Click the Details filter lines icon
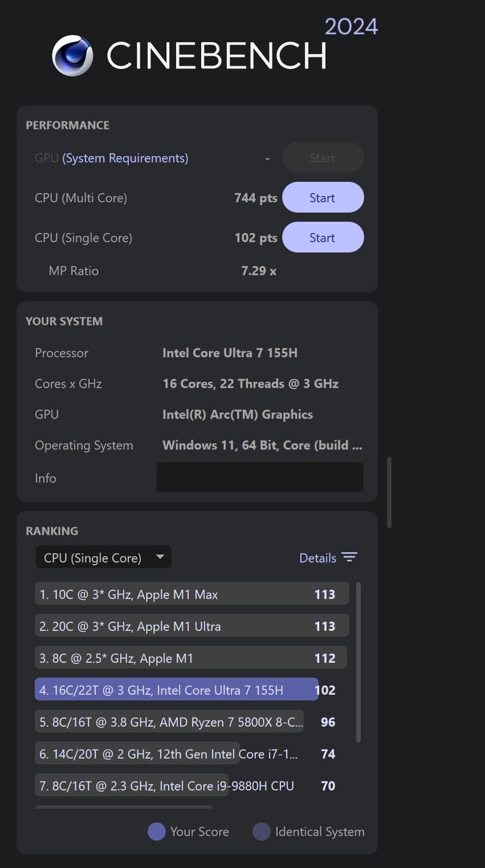Viewport: 485px width, 868px height. point(349,557)
